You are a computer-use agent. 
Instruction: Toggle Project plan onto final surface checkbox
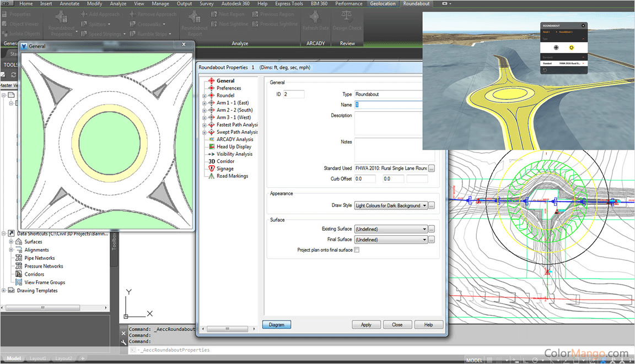[x=357, y=250]
